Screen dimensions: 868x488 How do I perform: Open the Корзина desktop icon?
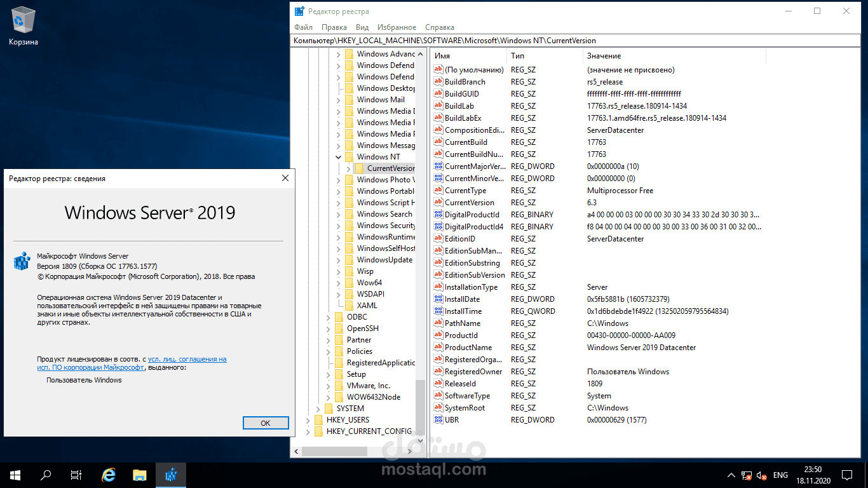click(24, 19)
